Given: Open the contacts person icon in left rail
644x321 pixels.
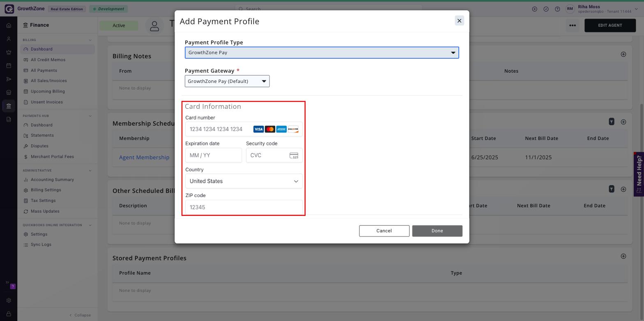Looking at the screenshot, I should [9, 39].
